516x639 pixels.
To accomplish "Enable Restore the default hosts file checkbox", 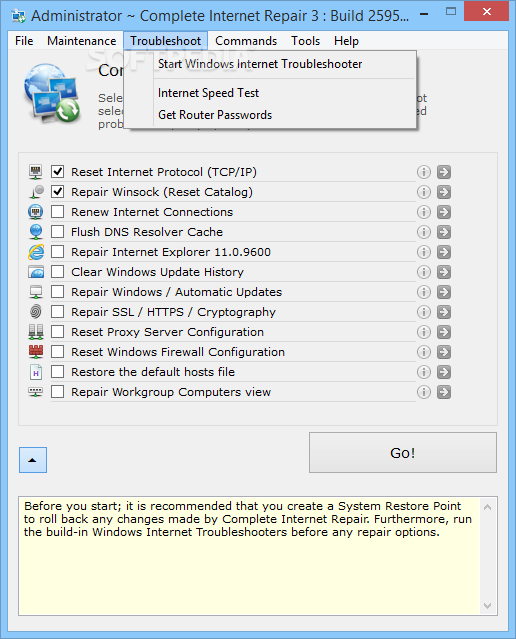I will tap(57, 371).
